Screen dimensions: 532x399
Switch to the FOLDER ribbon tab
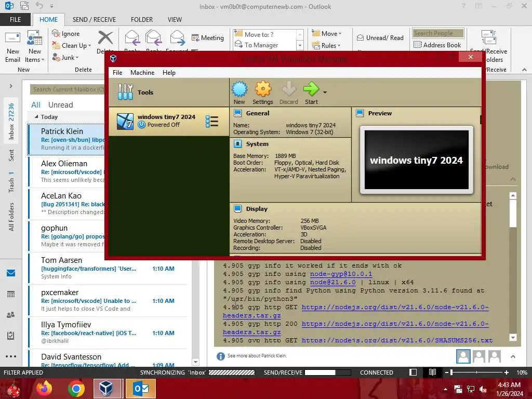(142, 20)
